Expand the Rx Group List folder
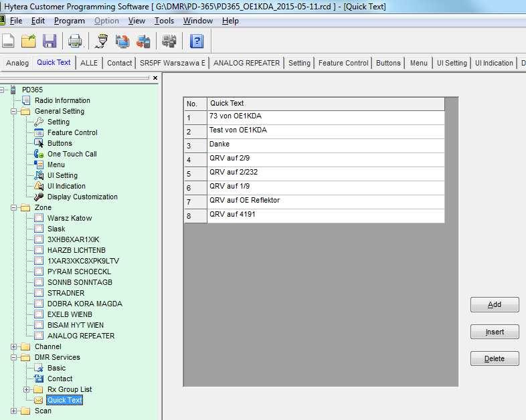 pyautogui.click(x=26, y=389)
